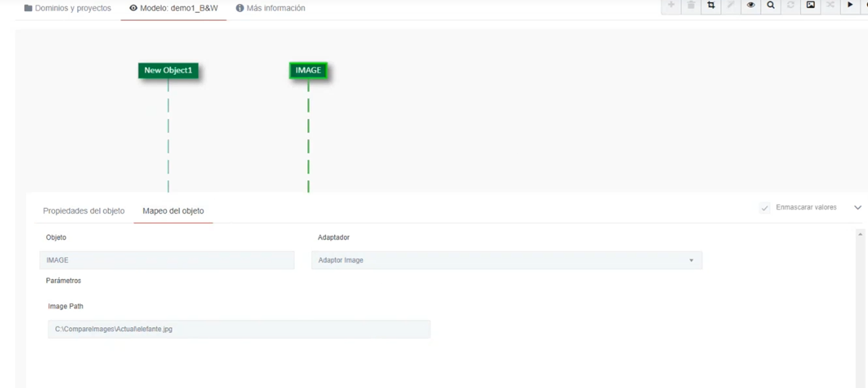
Task: Click the image picture icon in toolbar
Action: pyautogui.click(x=811, y=5)
